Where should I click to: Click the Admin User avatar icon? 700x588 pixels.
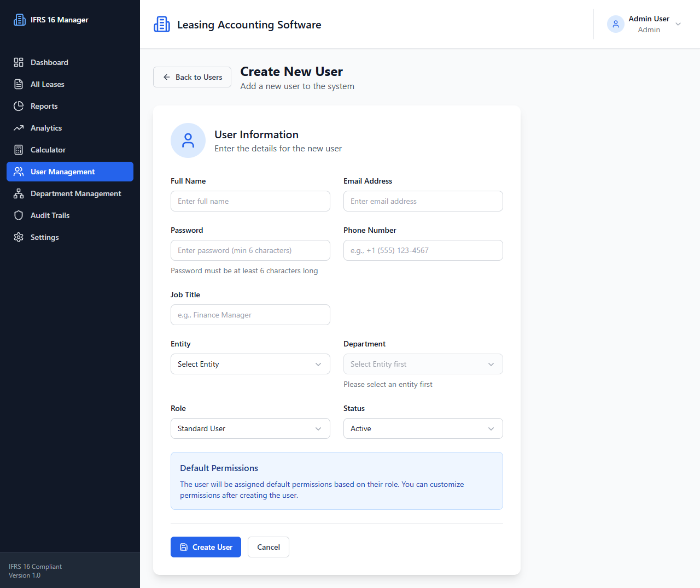pos(616,24)
